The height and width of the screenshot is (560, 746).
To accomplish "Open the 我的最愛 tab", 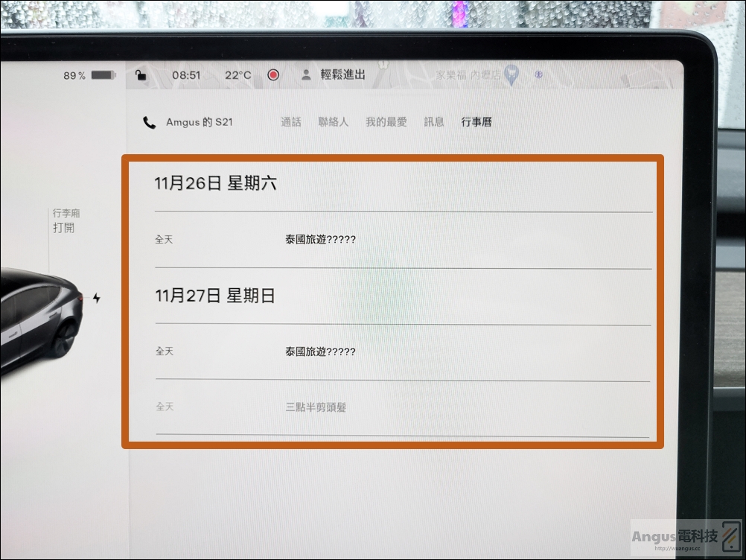I will [386, 122].
